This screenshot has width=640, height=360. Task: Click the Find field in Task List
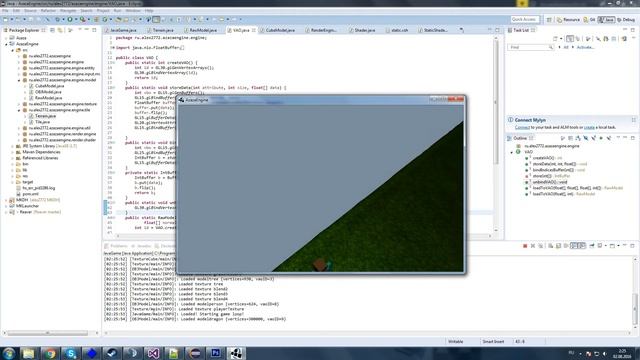(530, 47)
